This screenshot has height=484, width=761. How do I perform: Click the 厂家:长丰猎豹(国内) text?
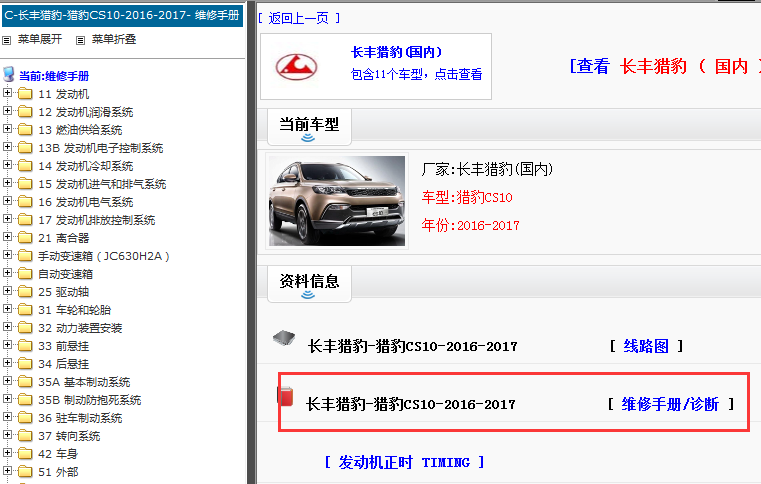487,169
